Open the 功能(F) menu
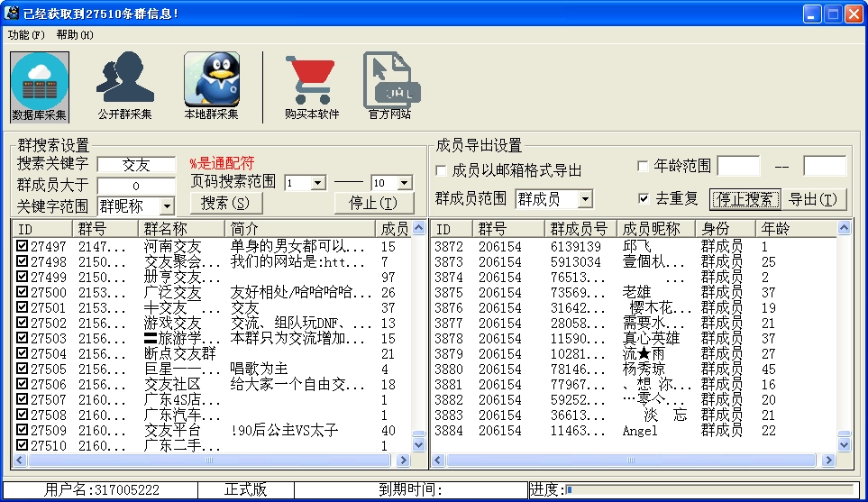868x502 pixels. pyautogui.click(x=26, y=35)
